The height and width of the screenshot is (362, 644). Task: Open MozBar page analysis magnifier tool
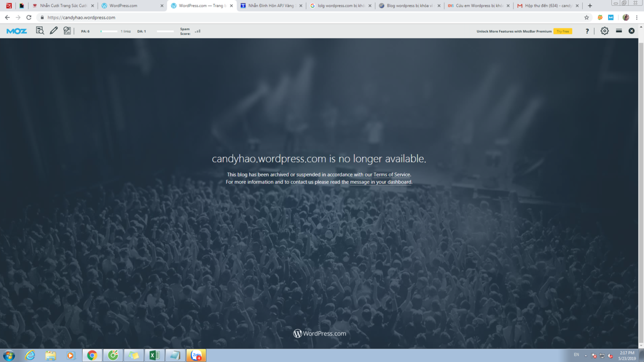40,31
